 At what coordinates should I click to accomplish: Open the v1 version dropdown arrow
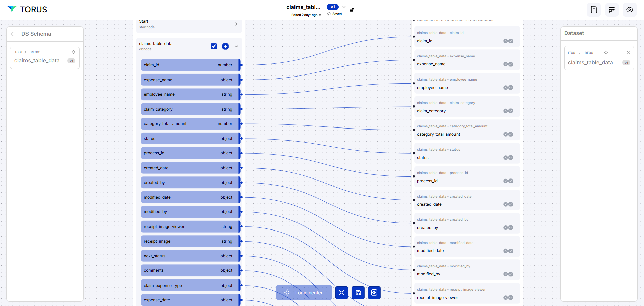344,7
